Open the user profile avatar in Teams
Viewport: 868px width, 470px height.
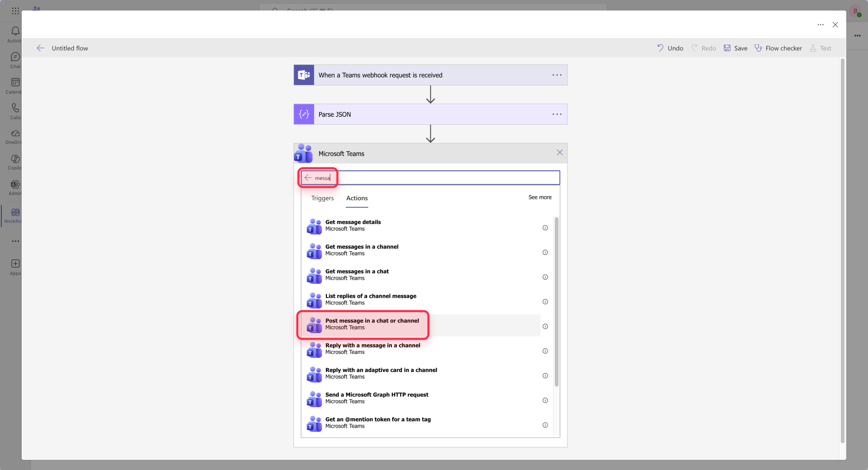[x=855, y=11]
